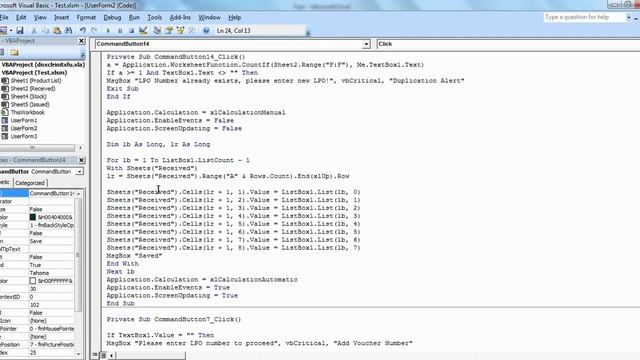Image resolution: width=640 pixels, height=360 pixels.
Task: Click the Redo arrow icon
Action: (94, 31)
